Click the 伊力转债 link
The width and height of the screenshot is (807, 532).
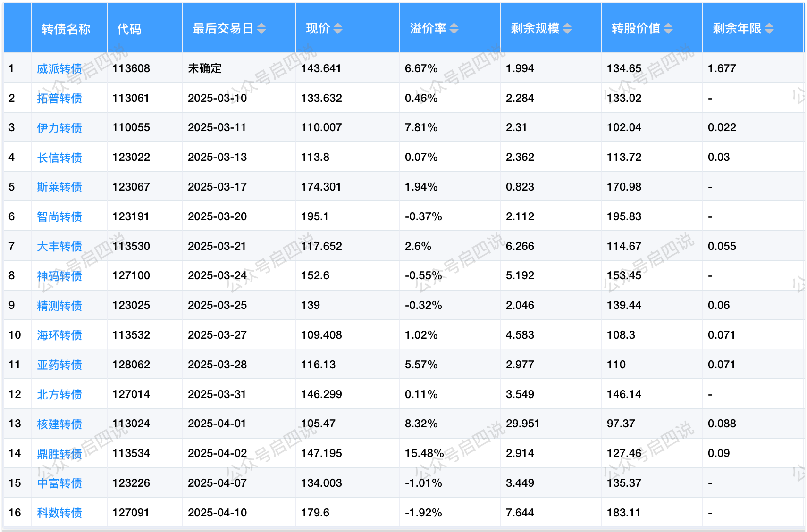pyautogui.click(x=59, y=128)
